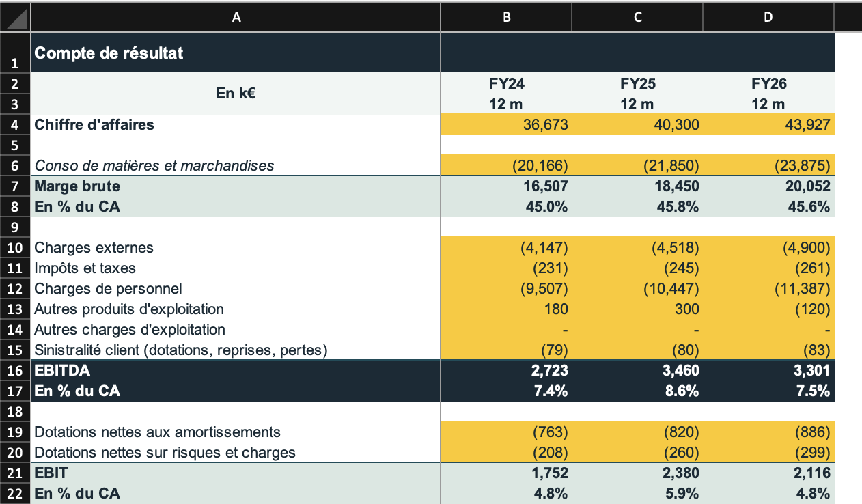The height and width of the screenshot is (504, 862).
Task: Click 'Conso de matières et marchandises' cell
Action: 236,166
